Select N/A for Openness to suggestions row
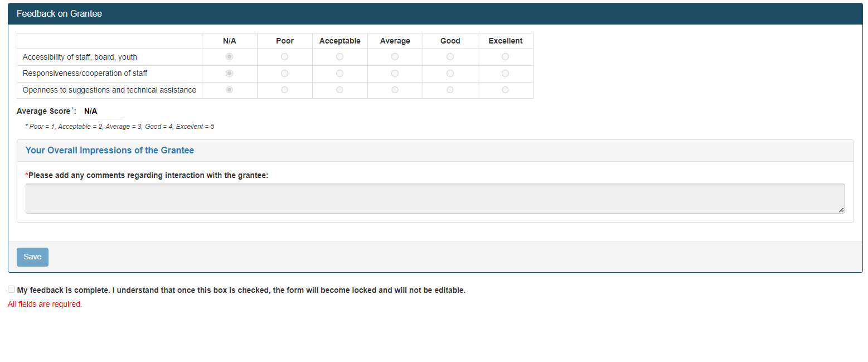 pyautogui.click(x=229, y=90)
